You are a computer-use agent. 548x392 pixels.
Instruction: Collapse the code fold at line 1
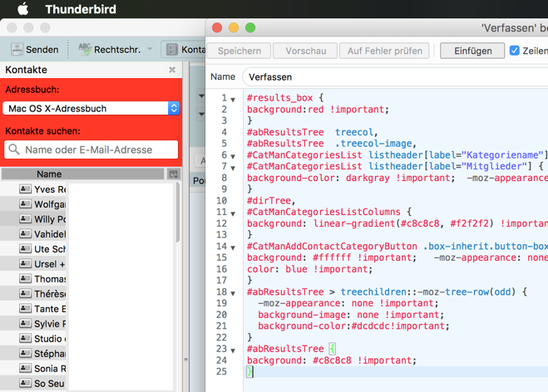point(233,100)
